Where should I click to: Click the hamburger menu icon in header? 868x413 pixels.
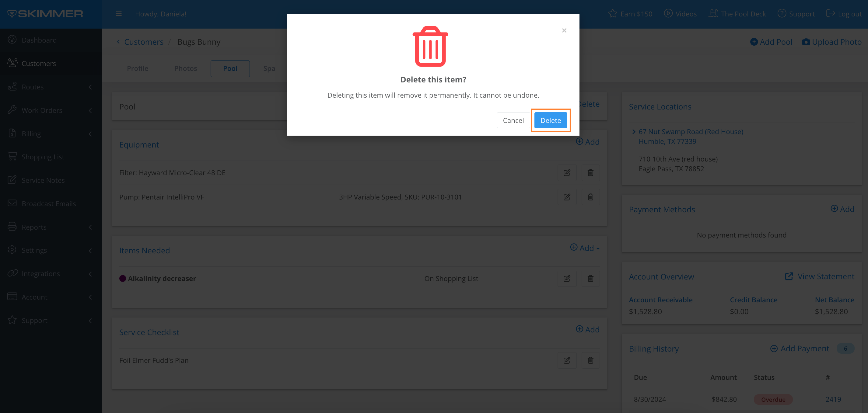point(118,14)
